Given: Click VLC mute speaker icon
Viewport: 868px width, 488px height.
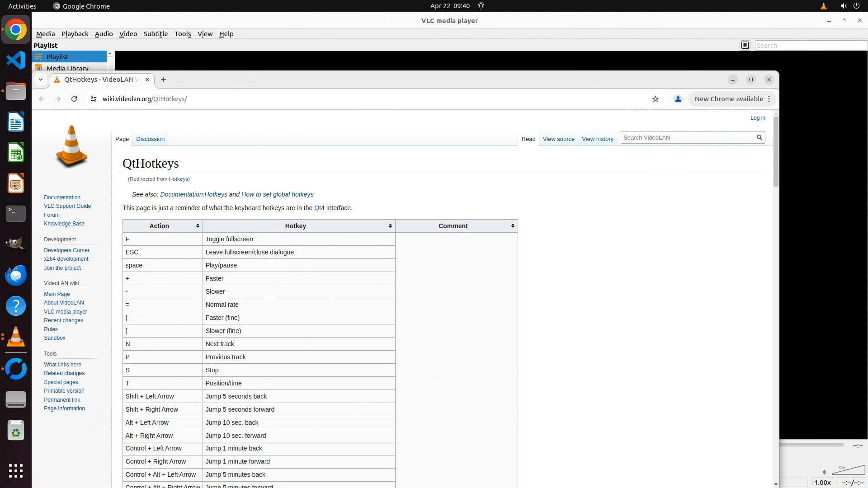Looking at the screenshot, I should (825, 472).
